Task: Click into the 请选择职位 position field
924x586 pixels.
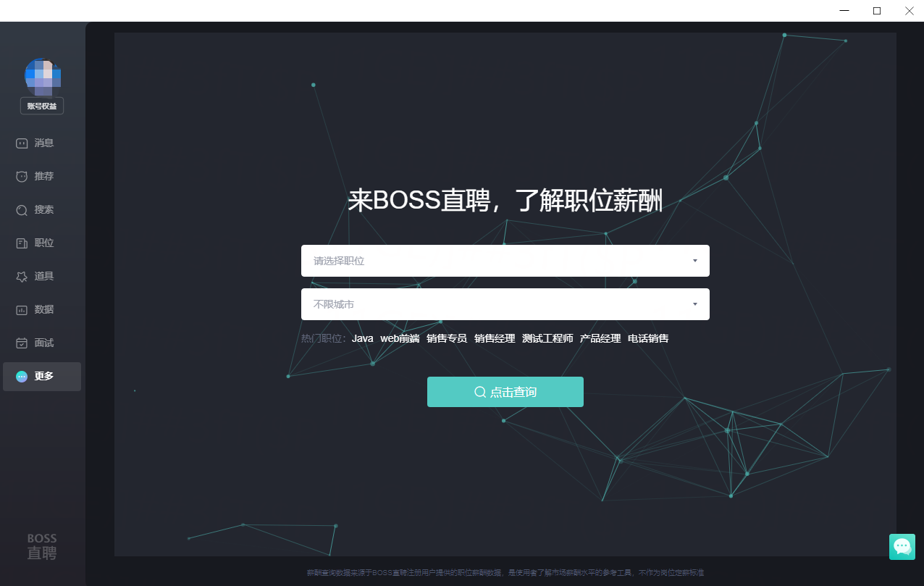Action: coord(505,261)
